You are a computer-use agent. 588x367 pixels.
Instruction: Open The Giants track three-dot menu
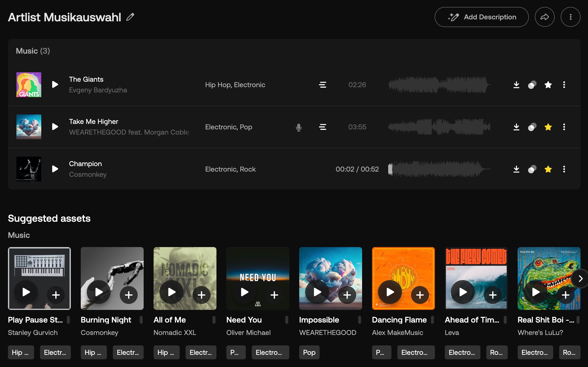point(564,85)
